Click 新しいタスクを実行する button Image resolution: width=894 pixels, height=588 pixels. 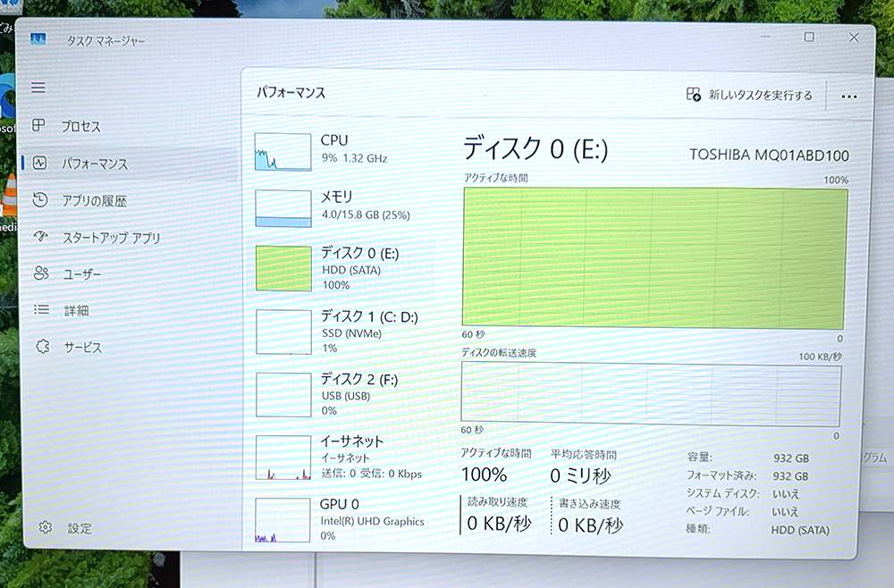(x=749, y=95)
